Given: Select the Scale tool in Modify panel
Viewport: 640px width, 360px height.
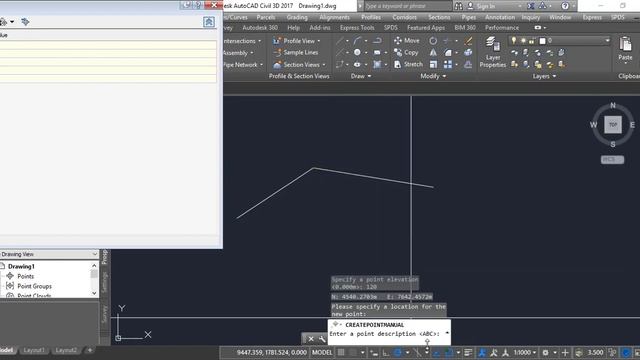Looking at the screenshot, I should [433, 64].
